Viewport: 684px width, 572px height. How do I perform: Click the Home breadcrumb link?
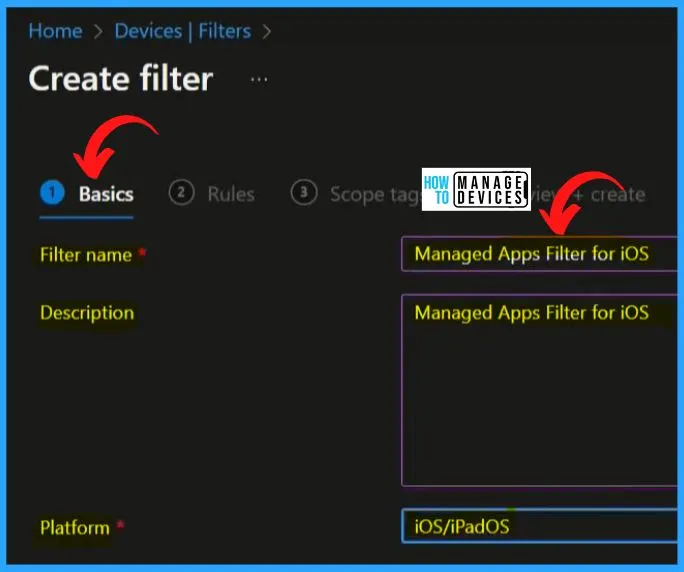(x=54, y=31)
